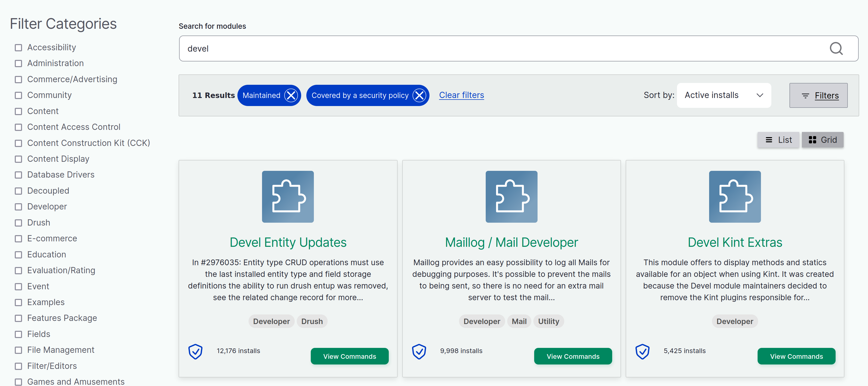Viewport: 868px width, 386px height.
Task: Click Devel Kint Extras shield icon
Action: coord(642,352)
